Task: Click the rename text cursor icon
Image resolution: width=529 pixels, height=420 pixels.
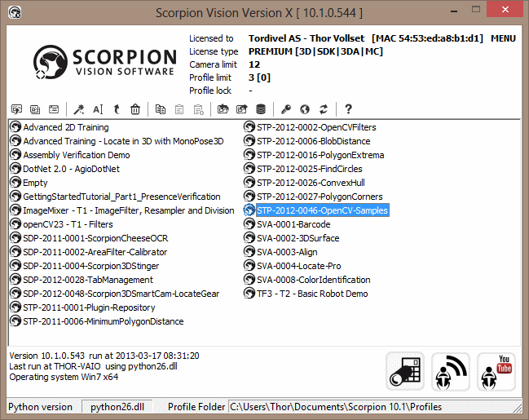Action: [x=98, y=109]
